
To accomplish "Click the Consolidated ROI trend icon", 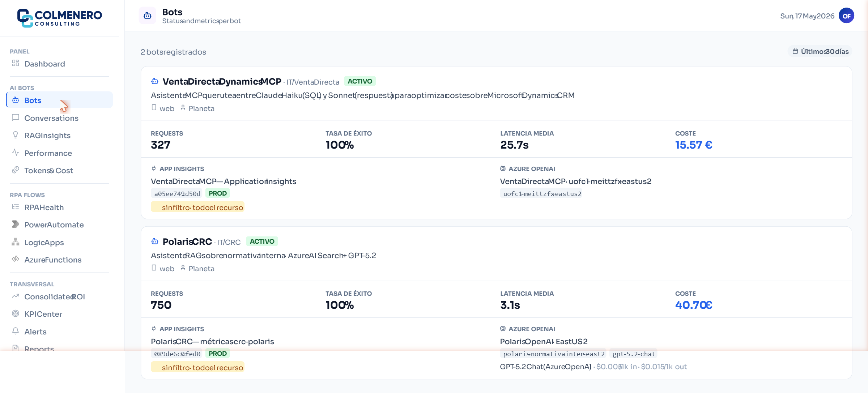I will point(16,296).
